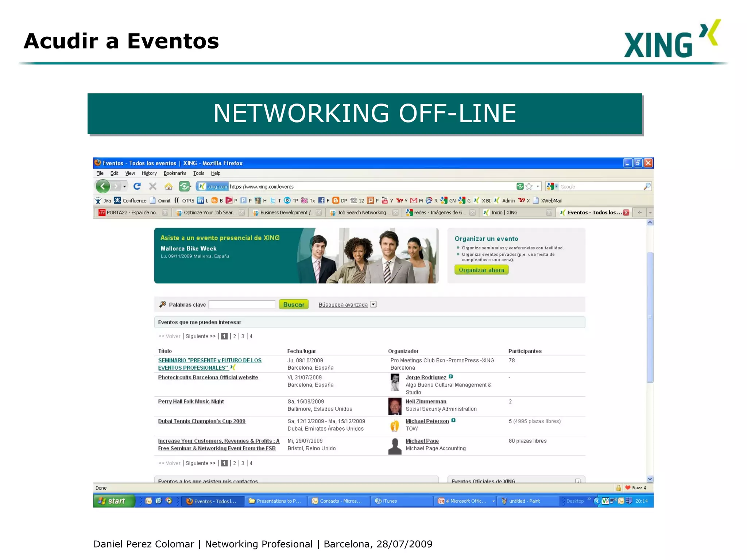Click the vertical scrollbar thumb
Viewport: 747px width, 560px height.
pos(650,317)
